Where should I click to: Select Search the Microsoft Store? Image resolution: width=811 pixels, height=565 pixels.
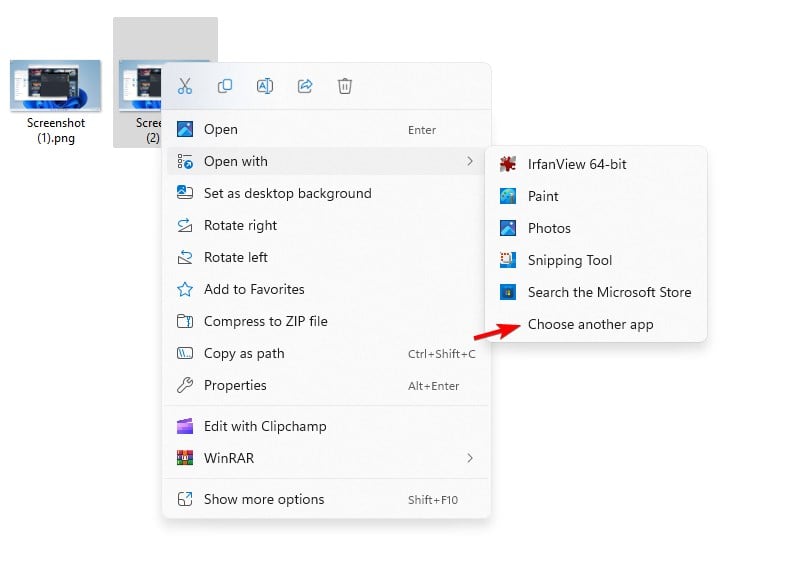(x=596, y=292)
